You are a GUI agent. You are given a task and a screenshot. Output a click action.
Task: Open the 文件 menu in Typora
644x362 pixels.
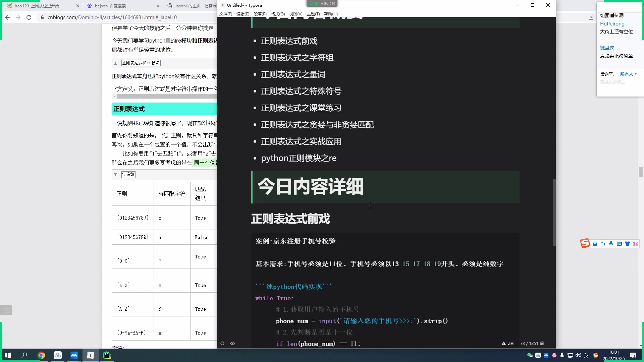click(x=226, y=14)
